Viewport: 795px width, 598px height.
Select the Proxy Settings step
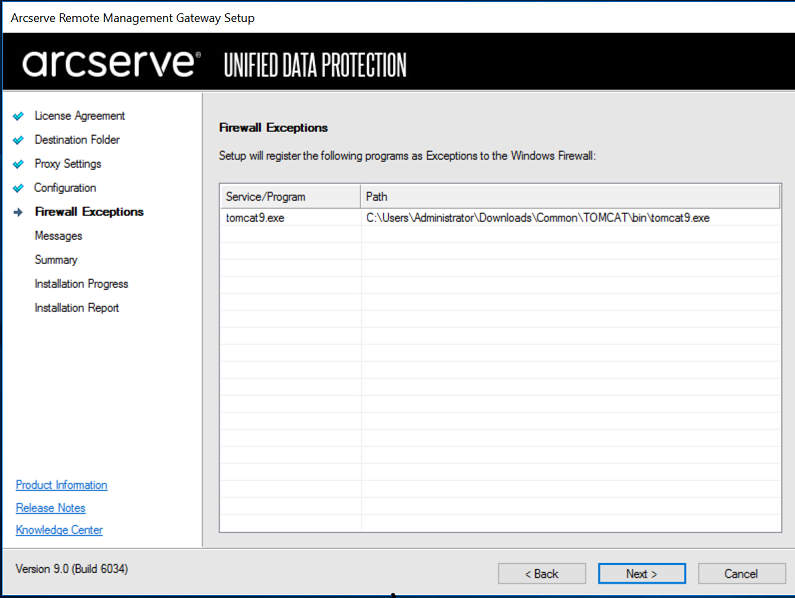[68, 164]
